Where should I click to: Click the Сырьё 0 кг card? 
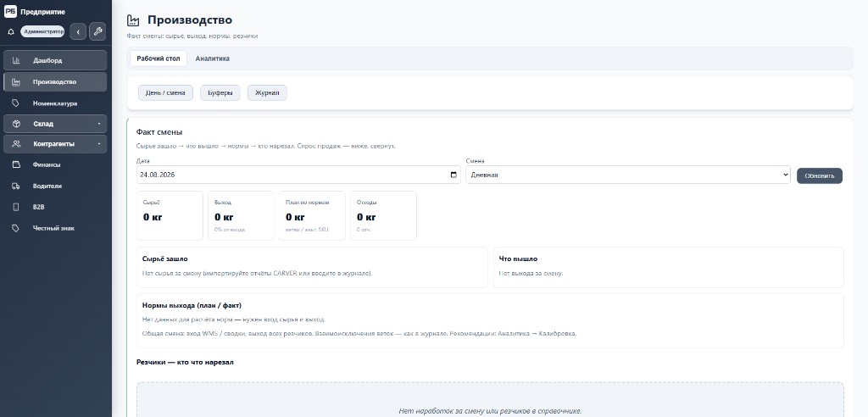pyautogui.click(x=170, y=216)
